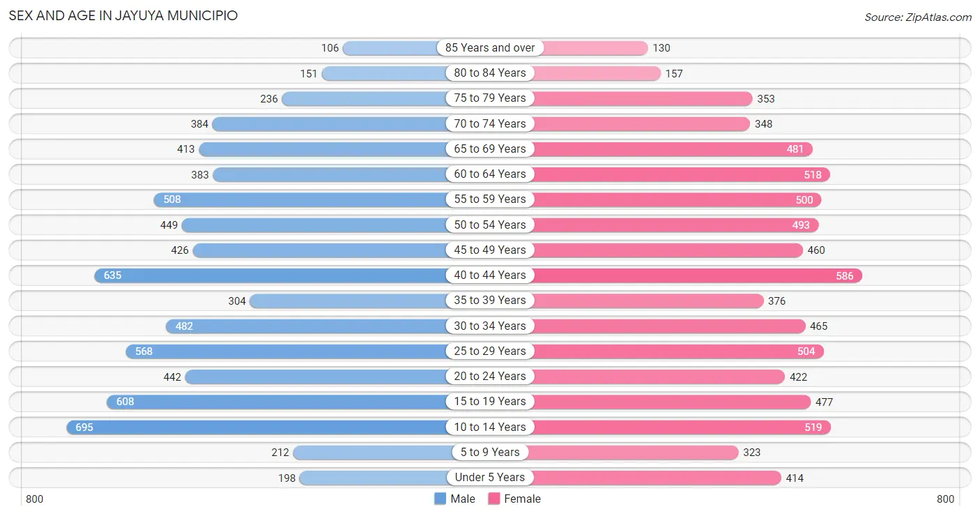
Task: Click the 85 Years and over label
Action: click(x=490, y=48)
